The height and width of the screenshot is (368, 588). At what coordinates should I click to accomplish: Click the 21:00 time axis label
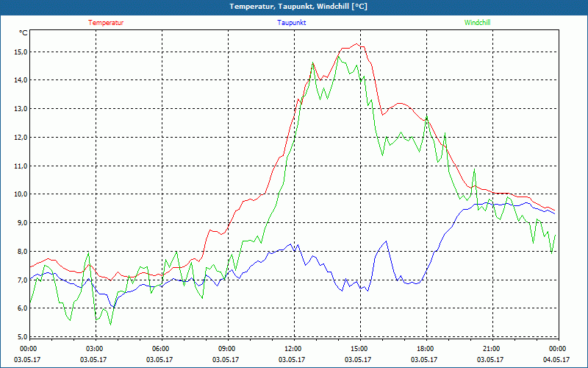coord(491,349)
